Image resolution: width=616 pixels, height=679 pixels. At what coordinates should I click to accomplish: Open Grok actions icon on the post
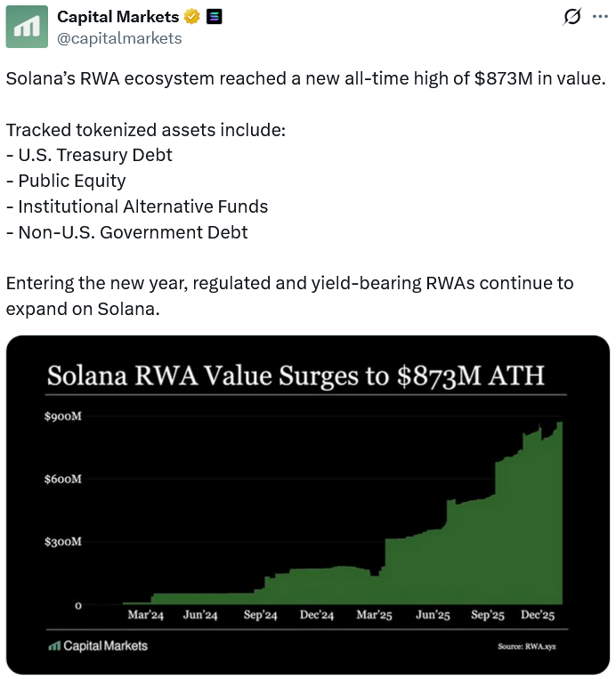[x=573, y=17]
